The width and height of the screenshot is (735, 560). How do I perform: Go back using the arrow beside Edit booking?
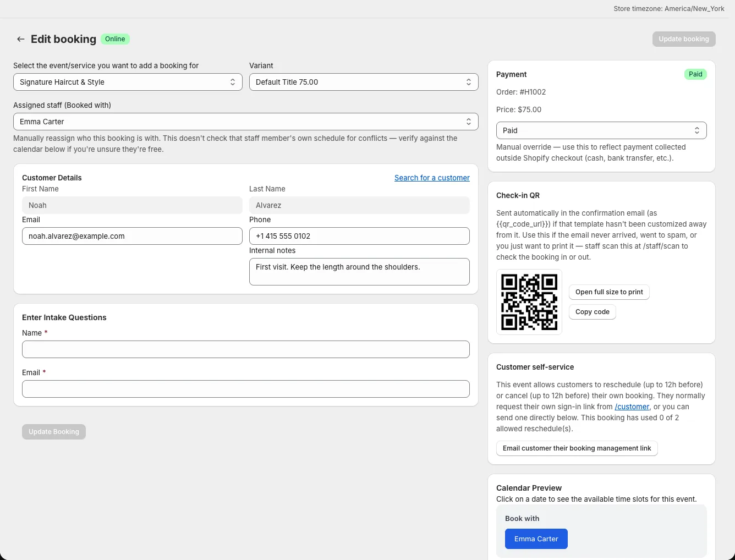tap(20, 39)
